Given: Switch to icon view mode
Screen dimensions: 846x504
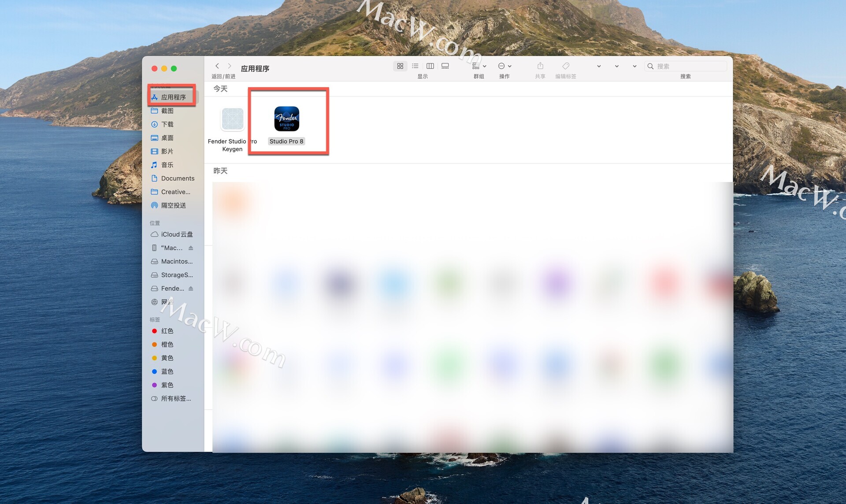Looking at the screenshot, I should [400, 66].
